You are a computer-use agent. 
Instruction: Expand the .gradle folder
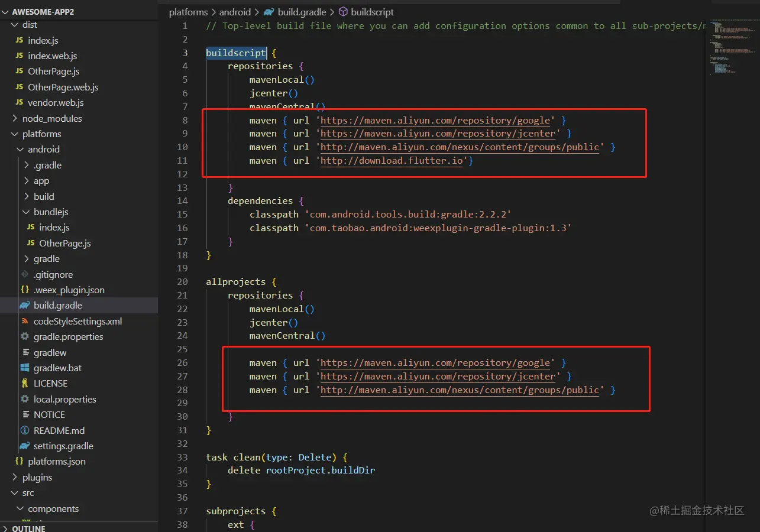coord(27,166)
